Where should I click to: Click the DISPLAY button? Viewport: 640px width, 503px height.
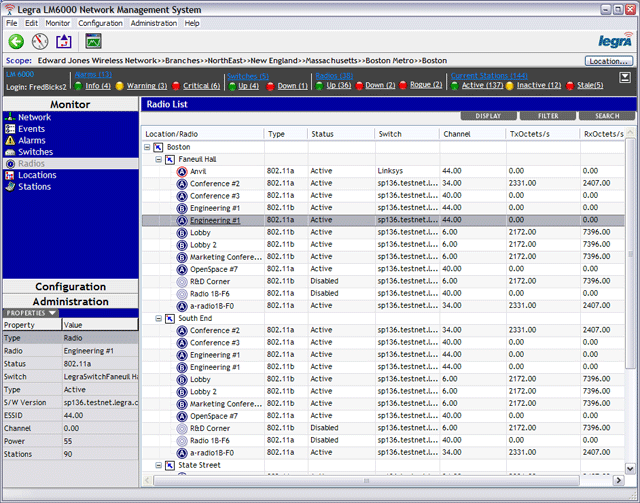click(488, 116)
